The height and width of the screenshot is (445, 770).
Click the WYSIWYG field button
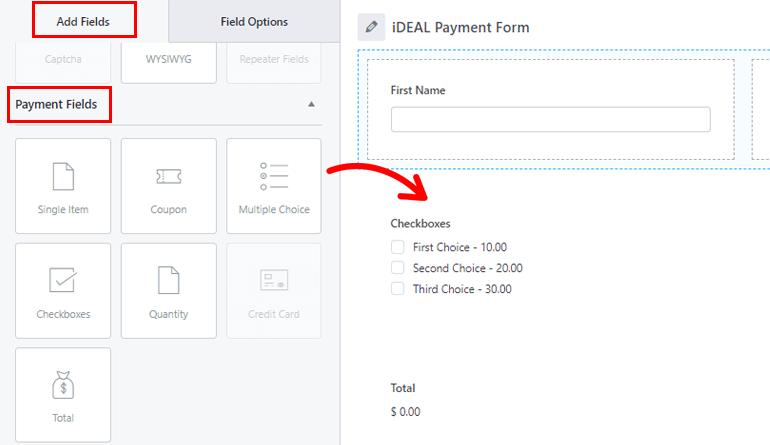coord(169,60)
